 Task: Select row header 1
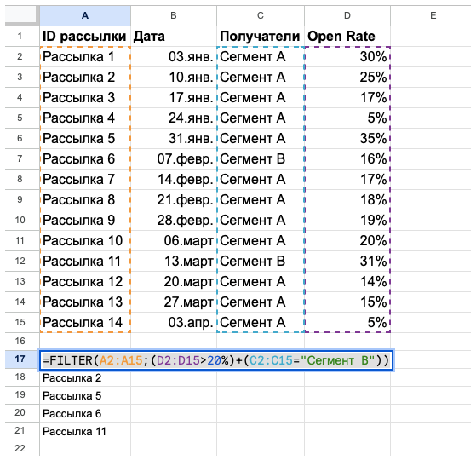point(20,37)
